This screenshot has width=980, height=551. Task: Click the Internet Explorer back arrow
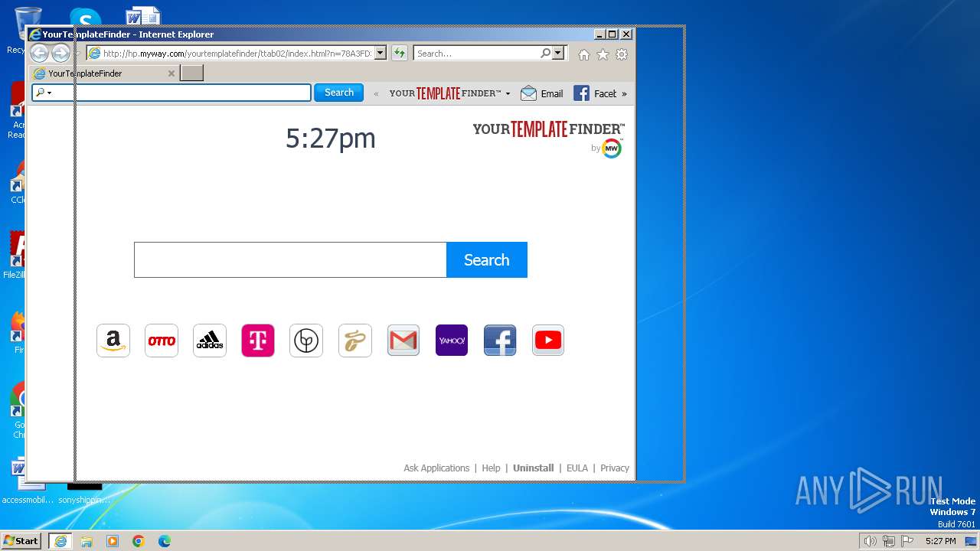39,53
